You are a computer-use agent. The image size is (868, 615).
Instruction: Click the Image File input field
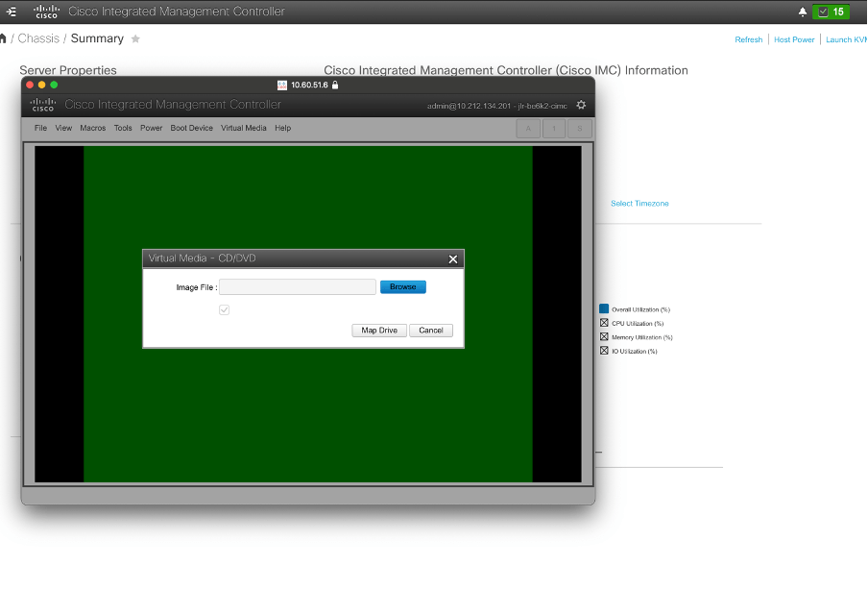pyautogui.click(x=298, y=287)
